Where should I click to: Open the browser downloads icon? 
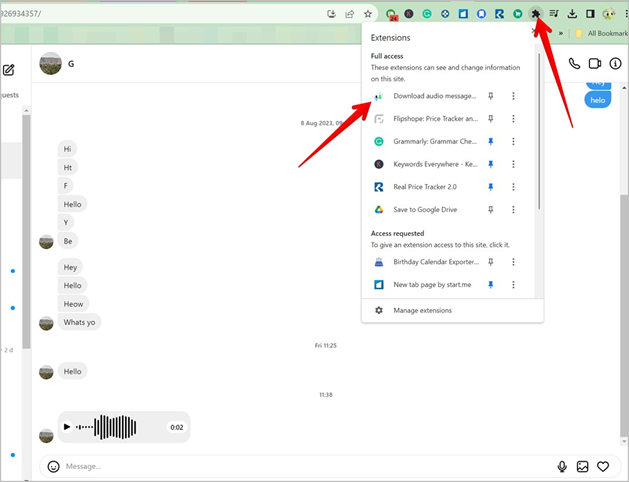572,14
